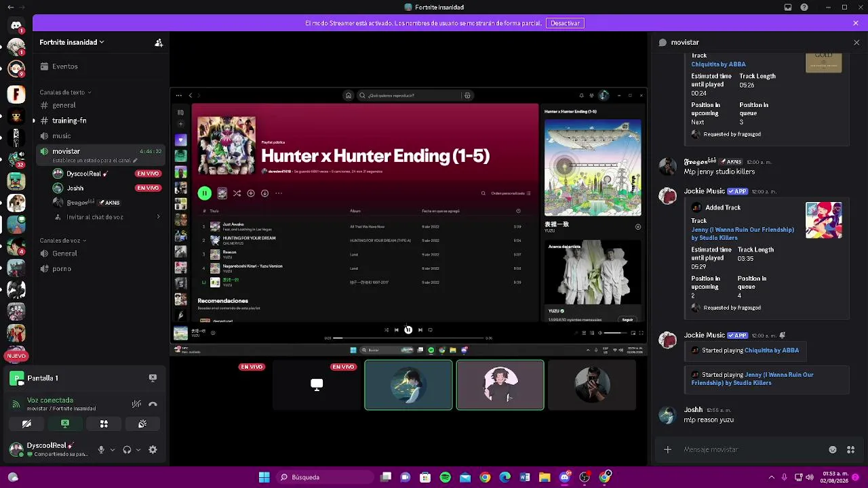Open Chiquitita by ABBA track link in the top embed

click(718, 64)
